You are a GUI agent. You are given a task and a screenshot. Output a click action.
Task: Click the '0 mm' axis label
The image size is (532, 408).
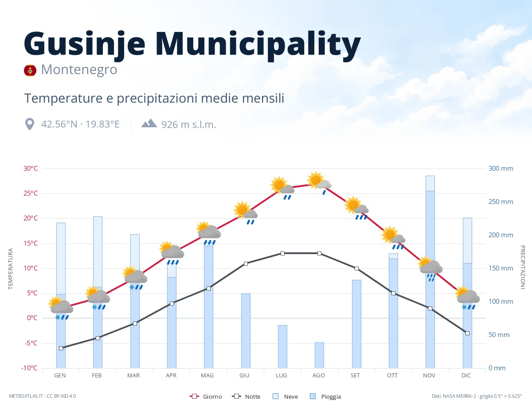tap(497, 368)
